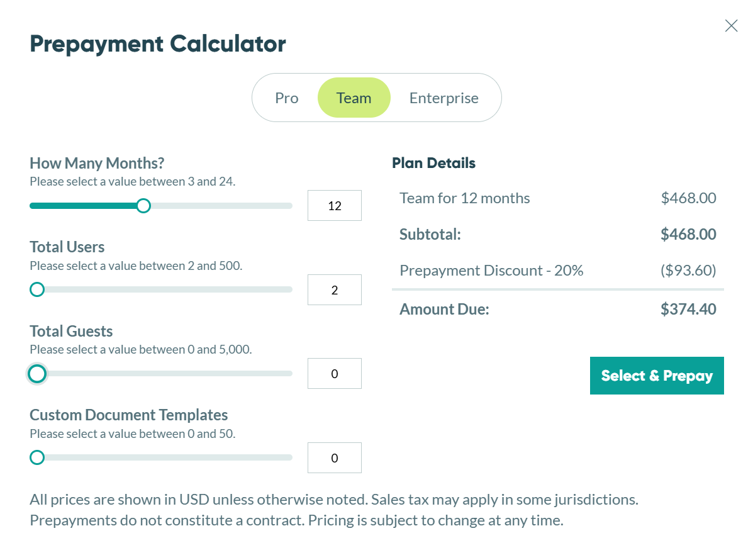Close the Prepayment Calculator dialog
753x560 pixels.
point(730,26)
